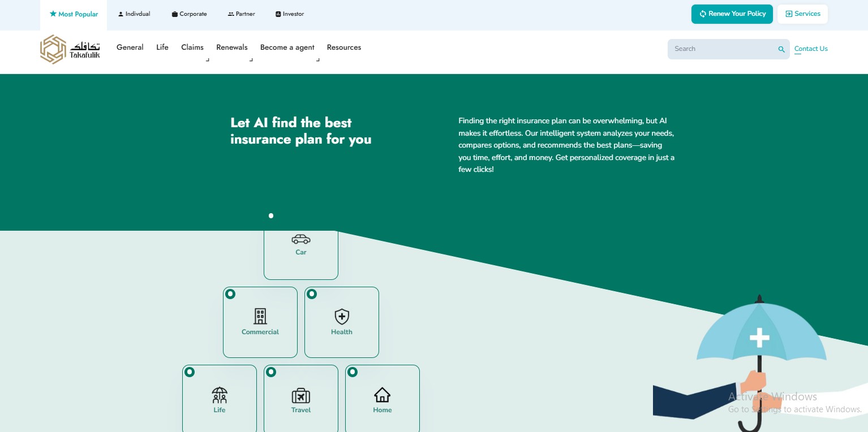Expand the Renewals dropdown menu

click(232, 47)
